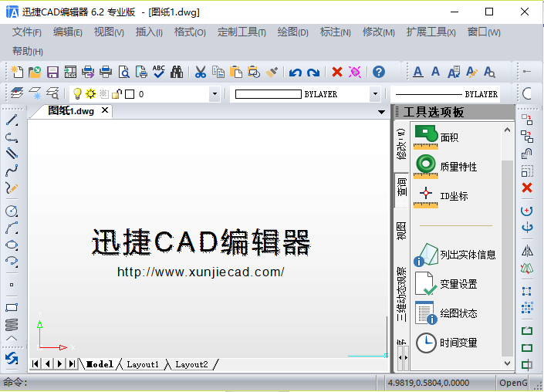
Task: Click 时间变量 in tool palette
Action: [x=445, y=343]
